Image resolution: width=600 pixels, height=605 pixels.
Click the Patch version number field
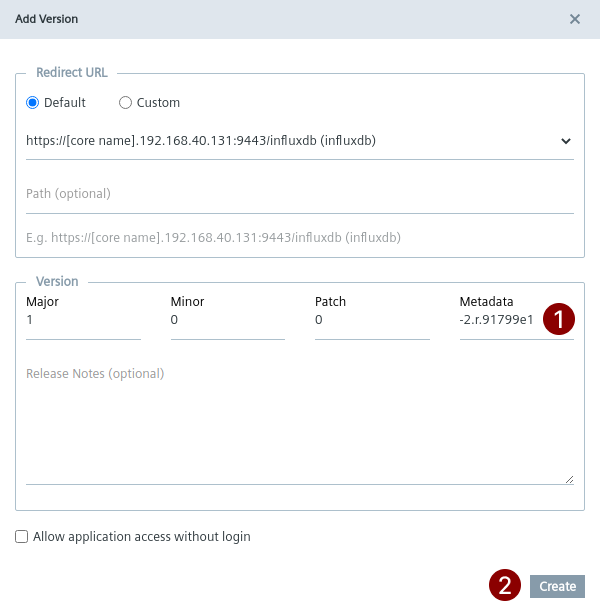click(x=371, y=321)
